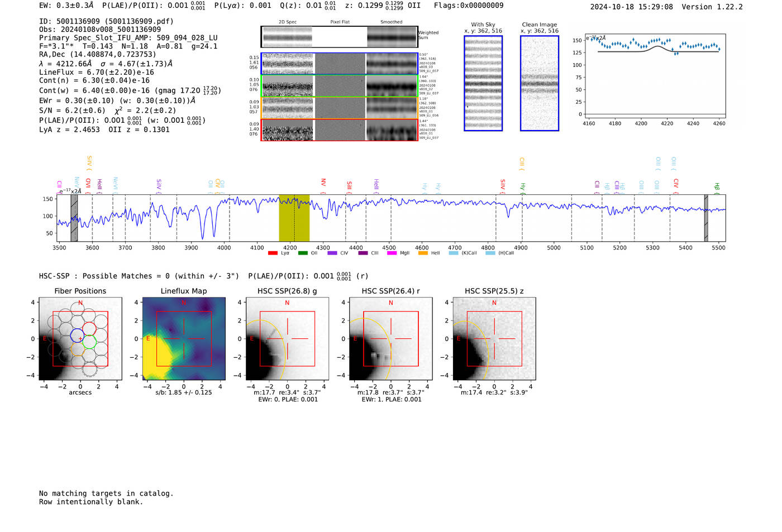Click the red OVI line marker label
Viewport: 782px width, 532px height.
[88, 185]
